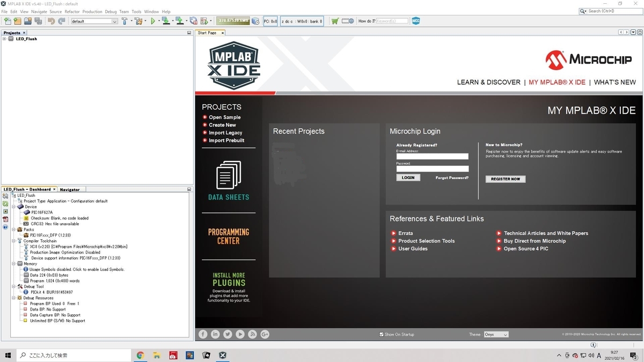The height and width of the screenshot is (362, 644).
Task: Click the RSS feed icon in footer
Action: [252, 334]
